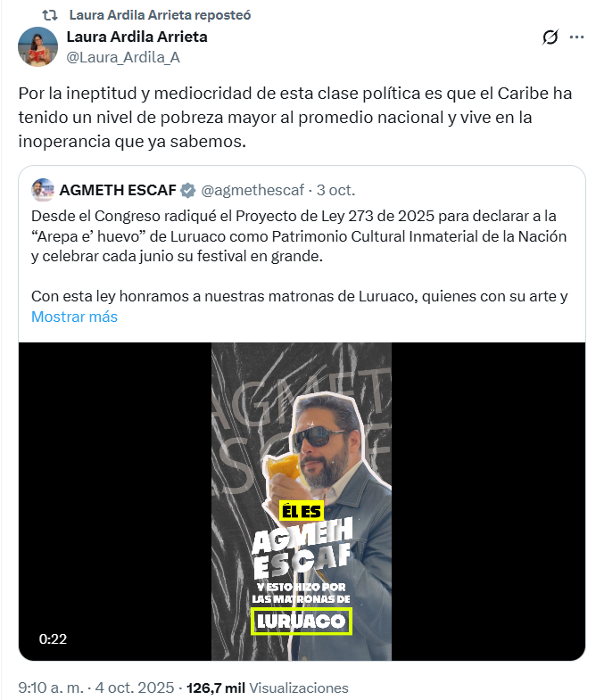Click the repost arrows icon at top
The width and height of the screenshot is (596, 700).
50,15
